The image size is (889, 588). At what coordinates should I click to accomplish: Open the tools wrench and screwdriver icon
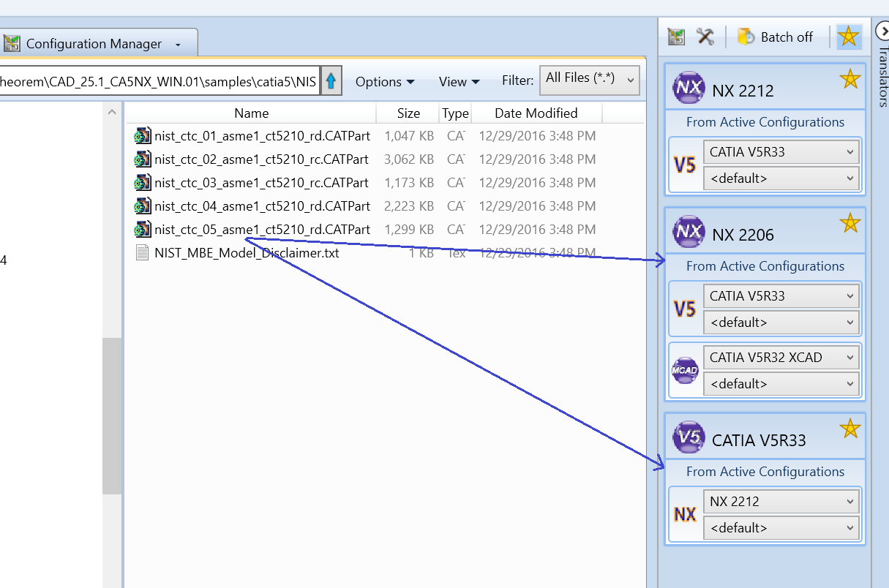coord(705,37)
